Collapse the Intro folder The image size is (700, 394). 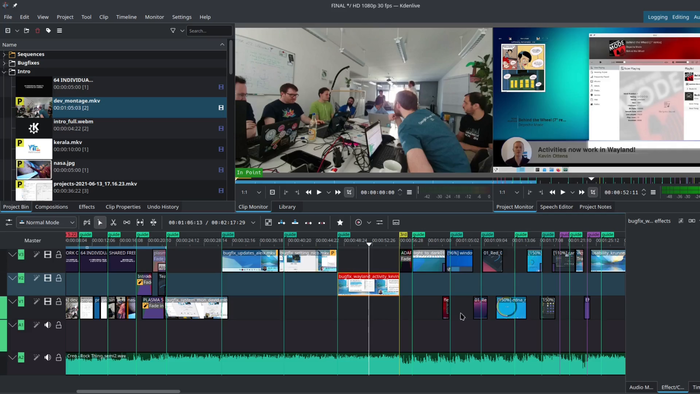4,71
